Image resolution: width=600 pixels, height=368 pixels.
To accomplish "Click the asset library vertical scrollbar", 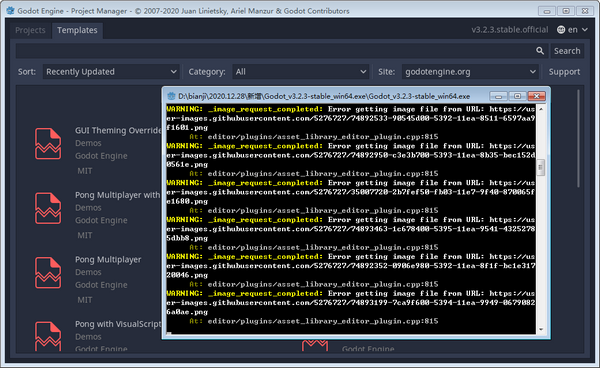I will point(578,138).
